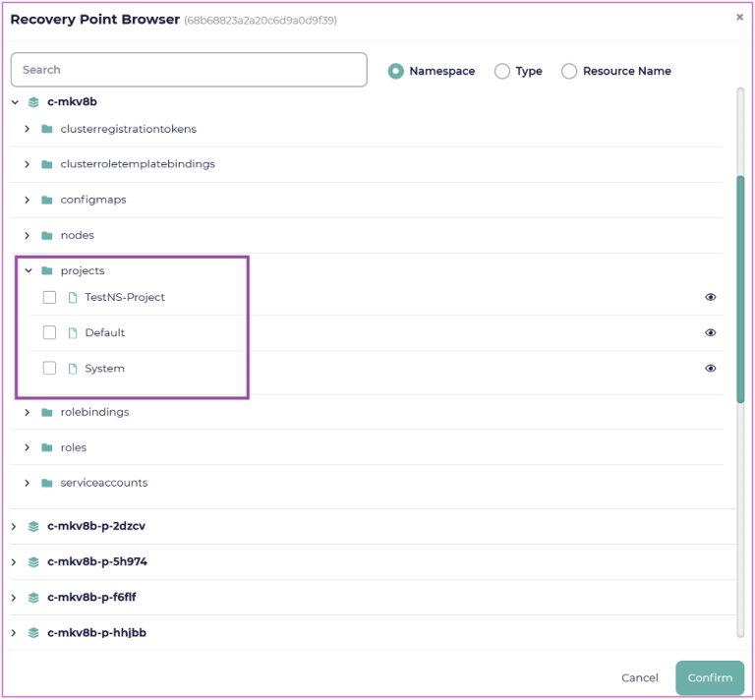This screenshot has width=755, height=700.
Task: Select the Namespace radio button
Action: pos(396,71)
